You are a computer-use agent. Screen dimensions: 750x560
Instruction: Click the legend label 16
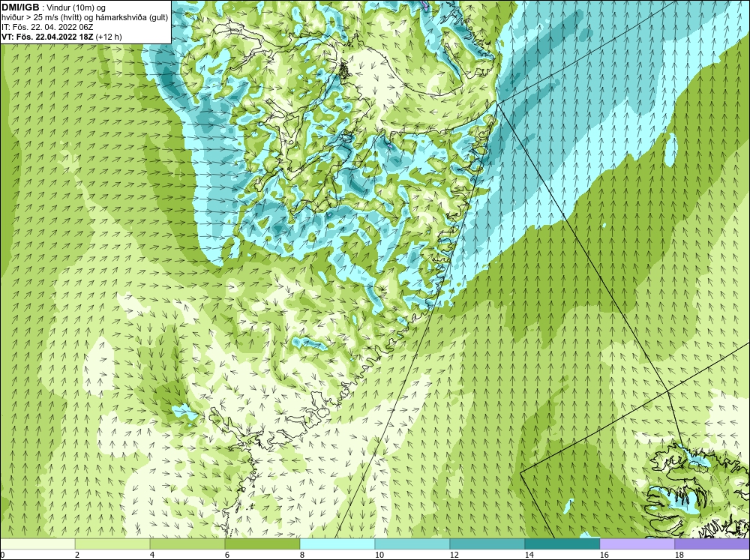tap(604, 555)
